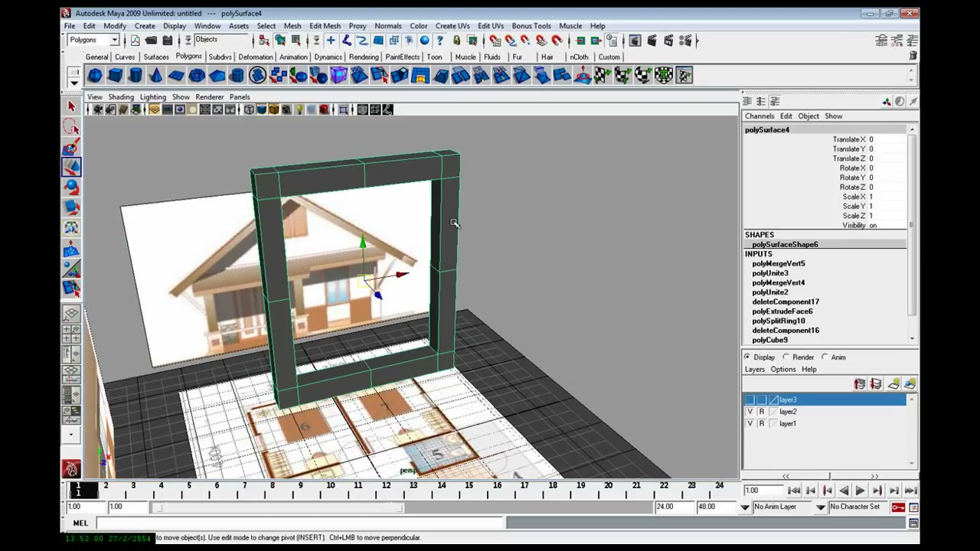Switch to the Dynamics shelf tab

[328, 57]
